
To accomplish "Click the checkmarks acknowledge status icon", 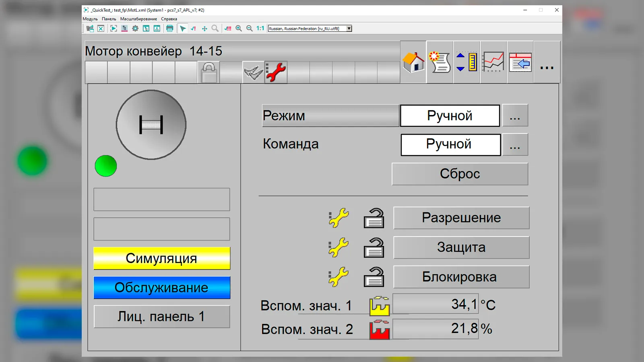I will (254, 72).
